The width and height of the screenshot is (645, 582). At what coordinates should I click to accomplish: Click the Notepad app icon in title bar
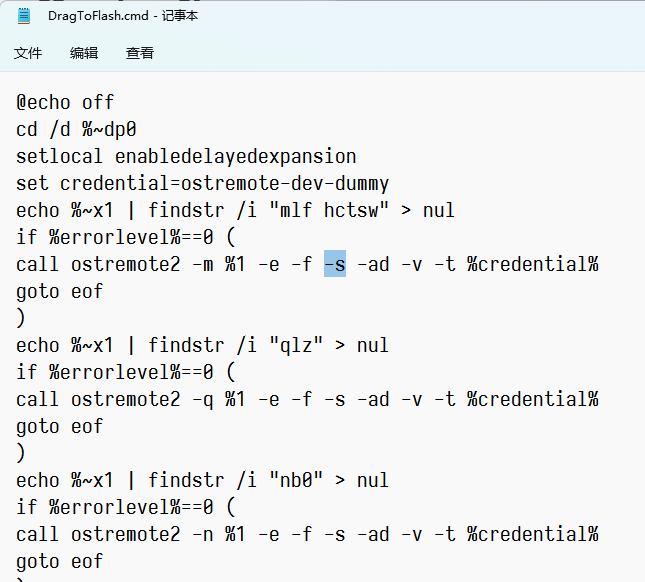point(24,16)
